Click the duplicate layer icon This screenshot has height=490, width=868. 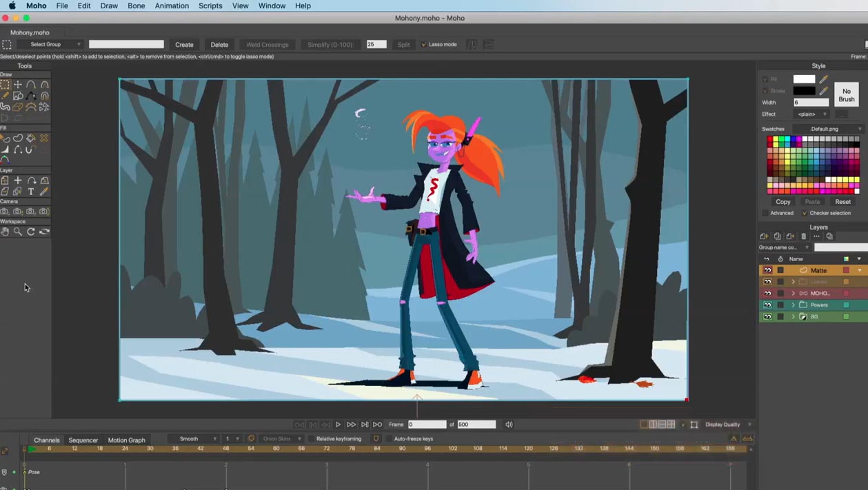point(777,236)
